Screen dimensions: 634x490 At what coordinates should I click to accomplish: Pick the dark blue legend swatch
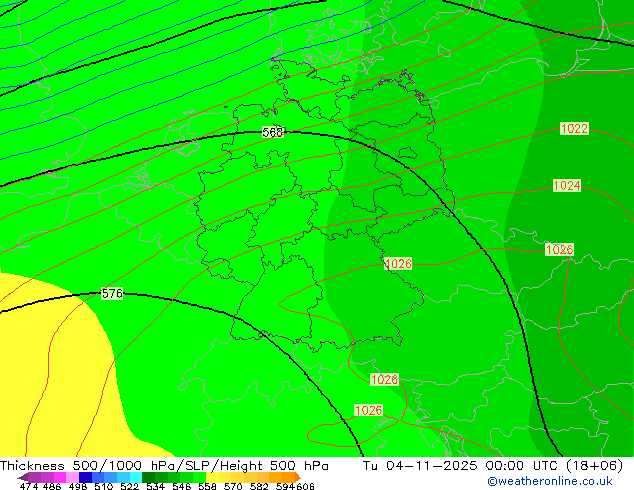tap(85, 477)
